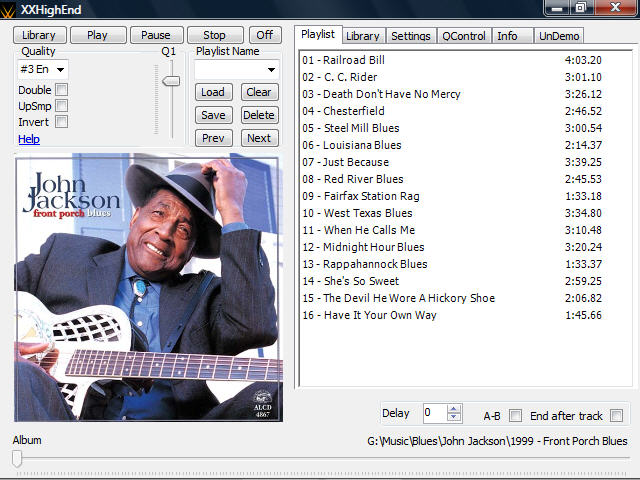Open the QControl tab
Viewport: 640px width, 480px height.
coord(464,36)
